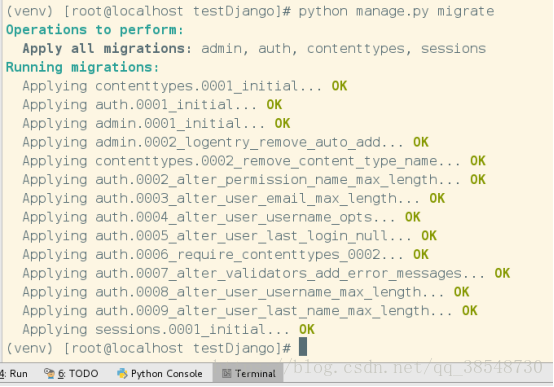Click the auth.0004_alter_user_username_opts line
This screenshot has height=387, width=554.
click(x=221, y=217)
